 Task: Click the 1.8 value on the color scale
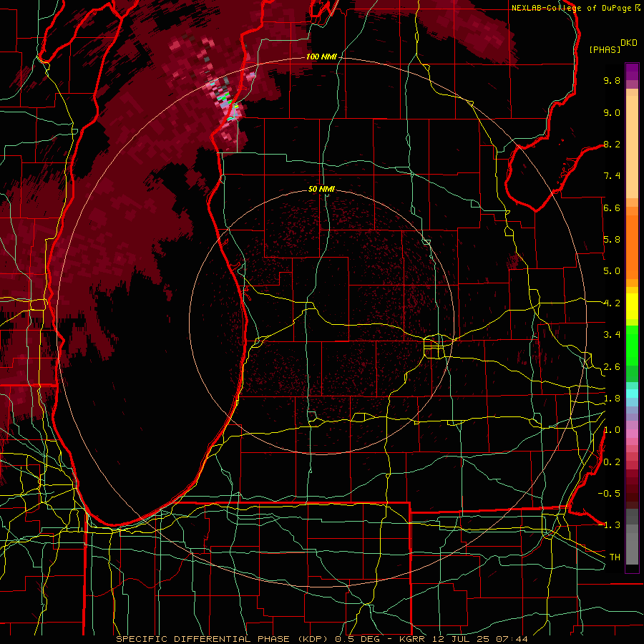coord(612,399)
